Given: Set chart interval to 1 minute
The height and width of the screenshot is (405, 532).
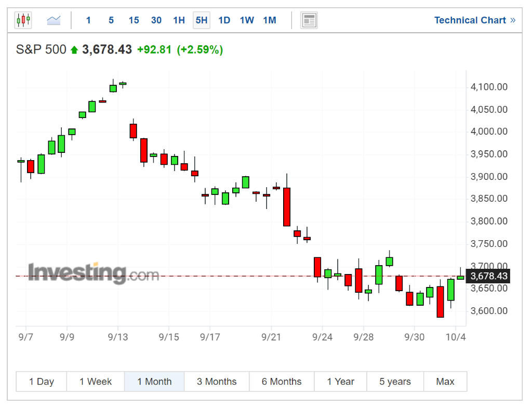Looking at the screenshot, I should point(88,20).
